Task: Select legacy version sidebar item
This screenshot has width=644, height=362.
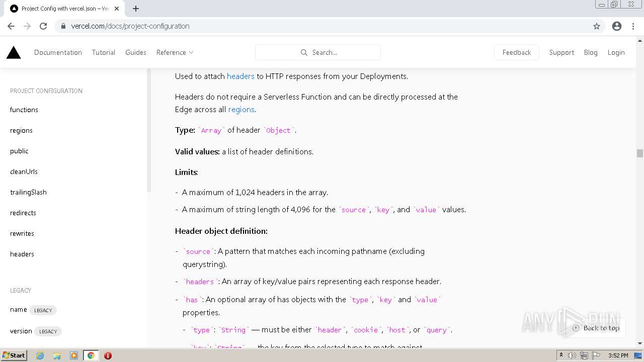Action: pos(21,331)
